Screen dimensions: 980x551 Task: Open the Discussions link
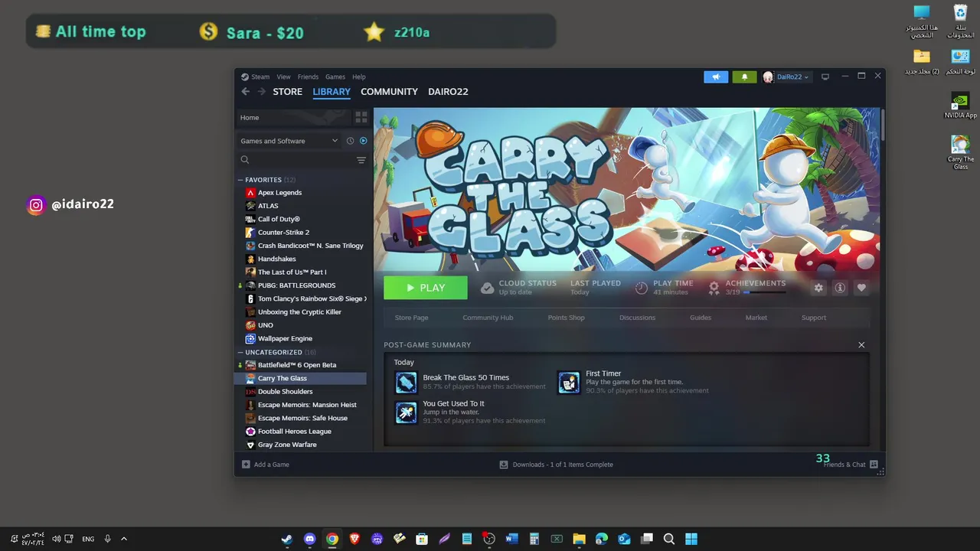(x=637, y=318)
